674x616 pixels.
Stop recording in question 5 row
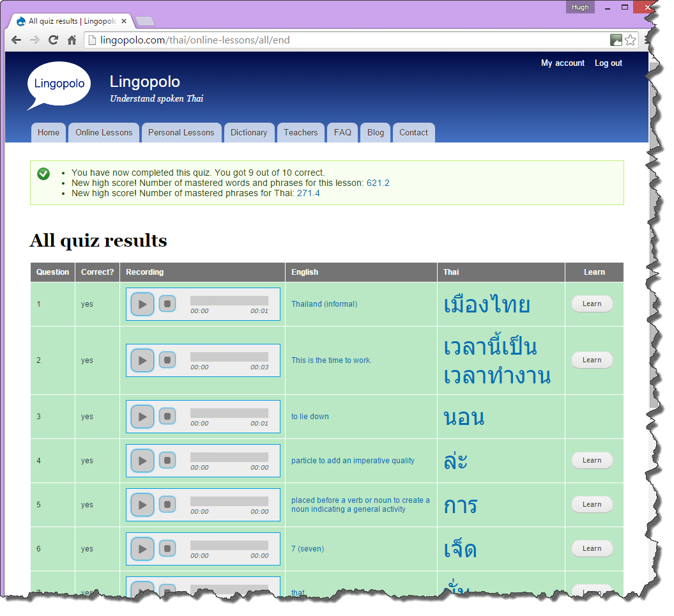167,504
